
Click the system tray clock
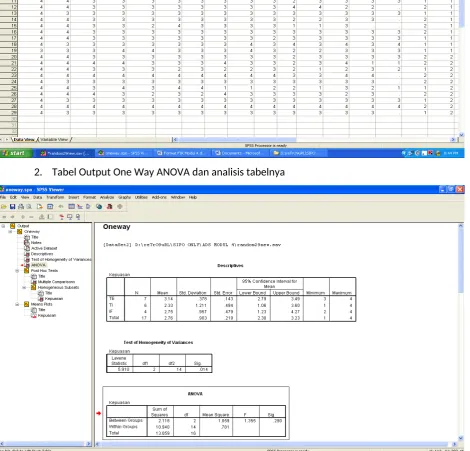pos(451,153)
